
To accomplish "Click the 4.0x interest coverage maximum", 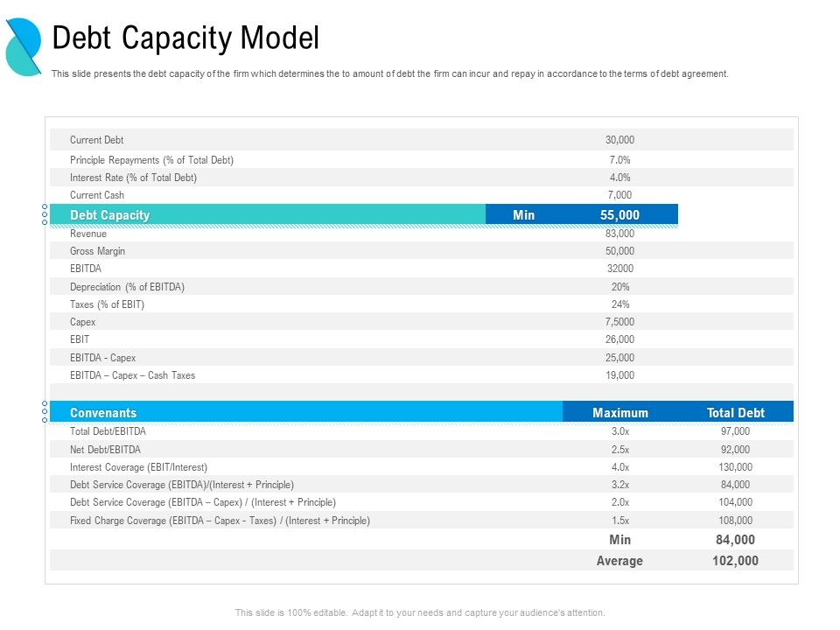I will [x=619, y=467].
